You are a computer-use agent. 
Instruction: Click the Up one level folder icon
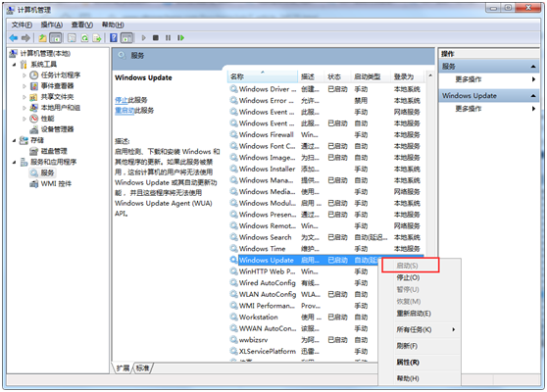click(42, 37)
